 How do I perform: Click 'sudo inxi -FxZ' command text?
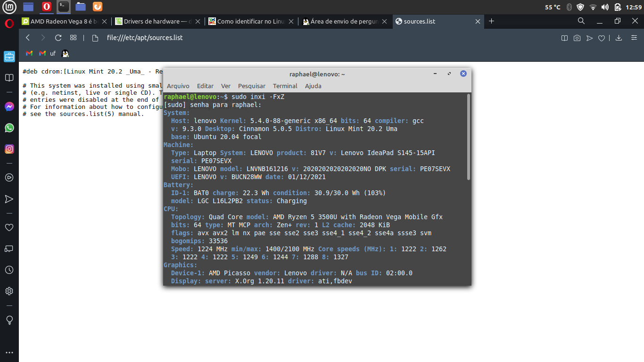(258, 97)
